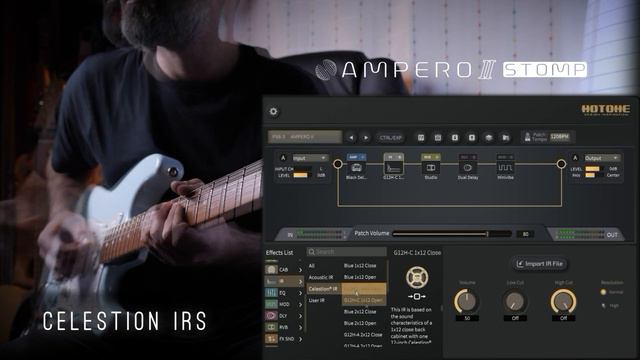640x360 pixels.
Task: Click the CTRL/EXP button
Action: click(391, 138)
